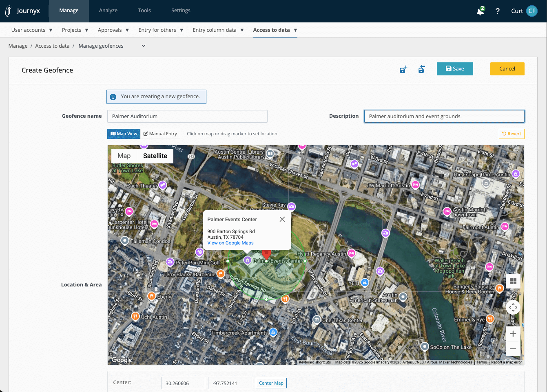
Task: Open notifications via the bell icon
Action: click(480, 11)
